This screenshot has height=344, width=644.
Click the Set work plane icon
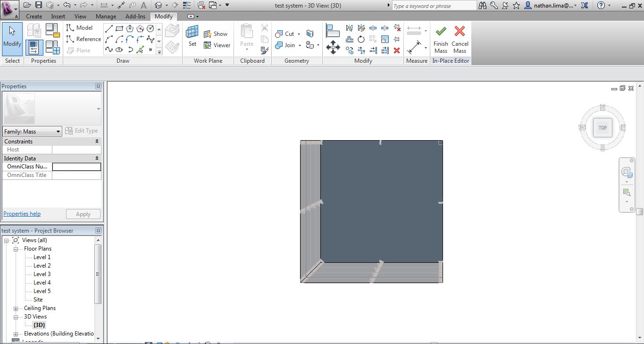coord(192,36)
